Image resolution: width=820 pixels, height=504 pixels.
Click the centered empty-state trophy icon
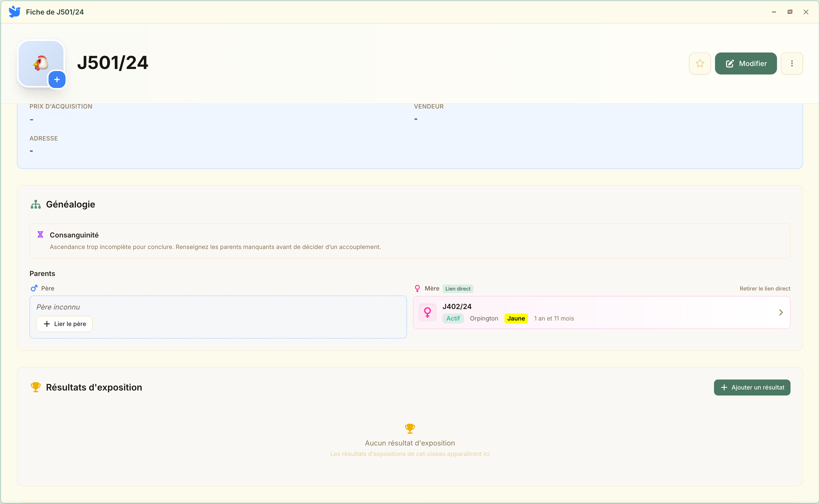click(x=410, y=428)
